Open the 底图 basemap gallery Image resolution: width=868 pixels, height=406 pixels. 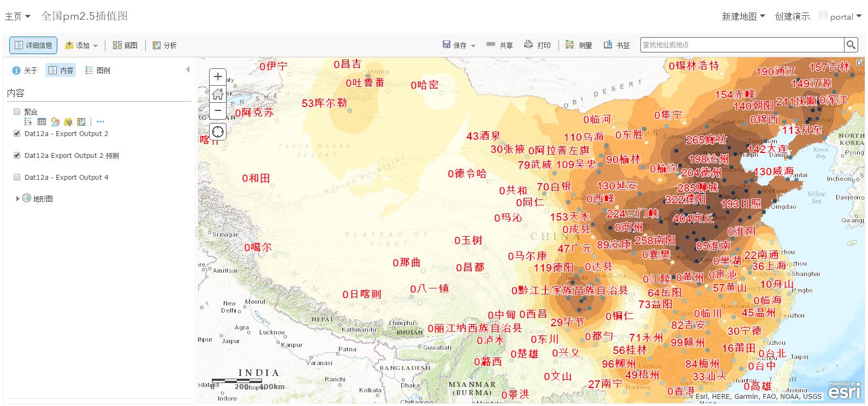click(125, 45)
